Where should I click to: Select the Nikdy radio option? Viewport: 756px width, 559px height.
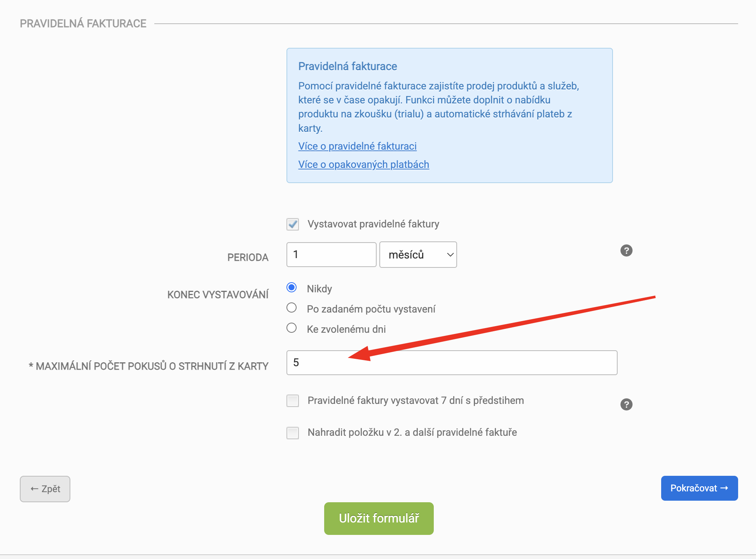click(292, 288)
